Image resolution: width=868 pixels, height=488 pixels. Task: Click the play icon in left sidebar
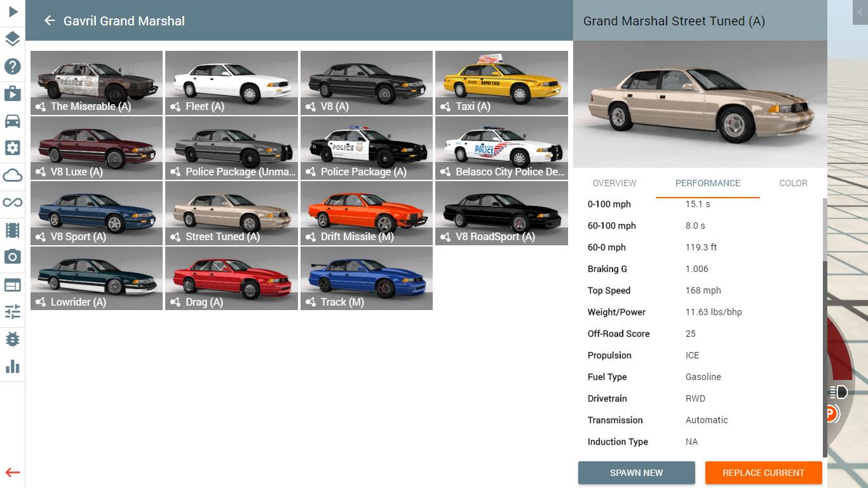point(13,11)
